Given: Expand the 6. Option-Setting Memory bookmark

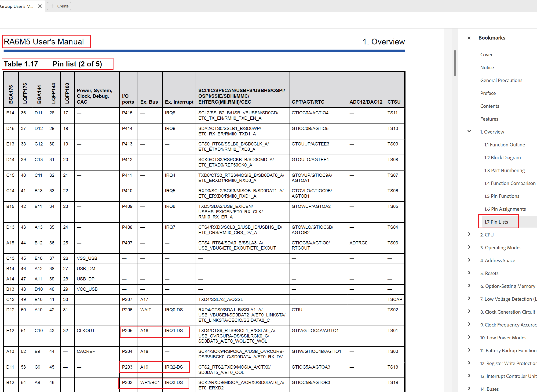Looking at the screenshot, I should 469,286.
